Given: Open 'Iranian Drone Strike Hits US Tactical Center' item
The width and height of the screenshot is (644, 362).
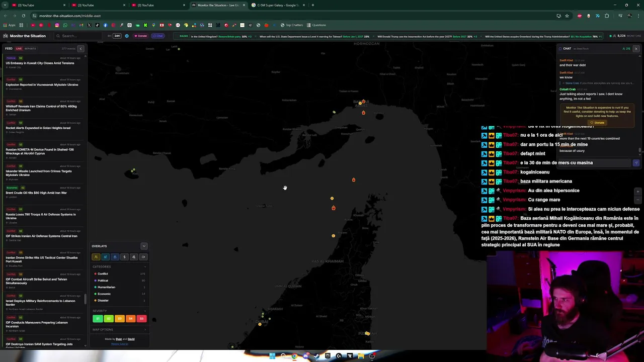Looking at the screenshot, I should pyautogui.click(x=42, y=259).
